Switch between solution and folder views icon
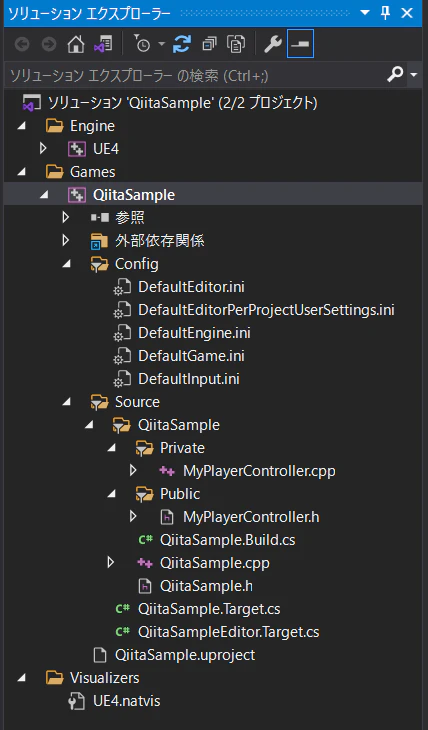 point(103,44)
